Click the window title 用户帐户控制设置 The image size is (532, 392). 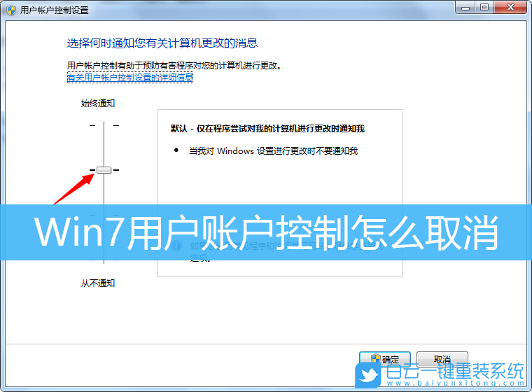click(x=55, y=10)
